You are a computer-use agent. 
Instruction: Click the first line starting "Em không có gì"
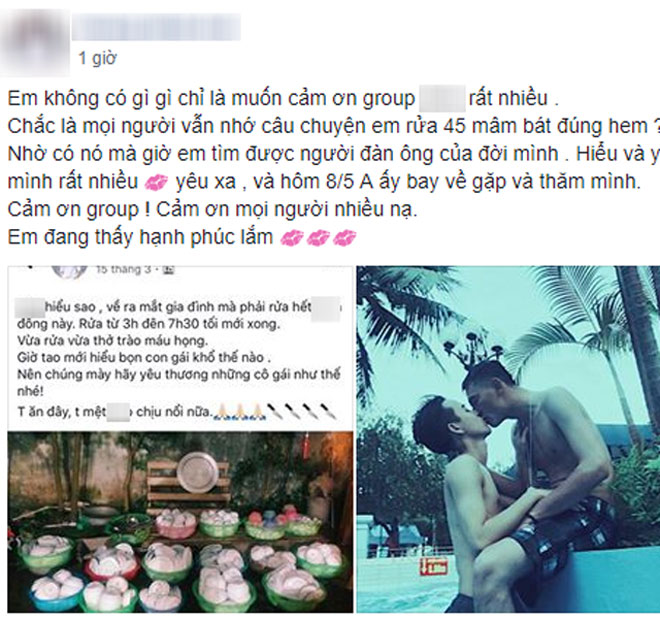[283, 98]
